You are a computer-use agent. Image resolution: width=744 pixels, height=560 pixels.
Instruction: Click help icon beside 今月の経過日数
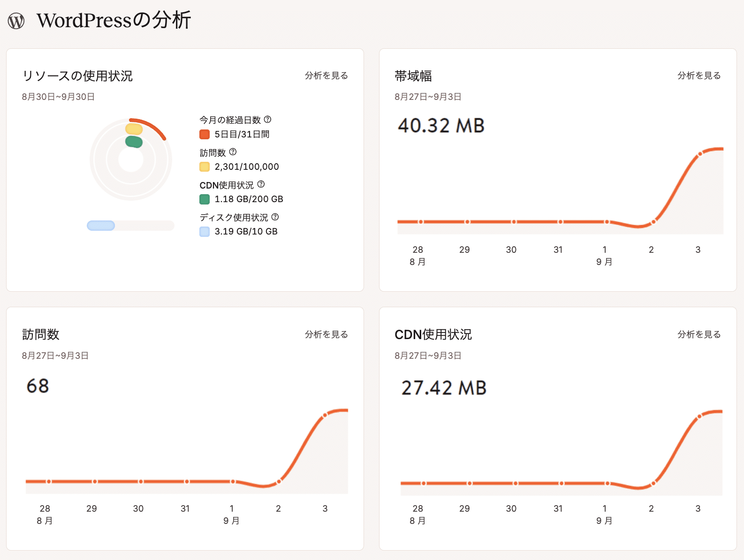pos(267,120)
